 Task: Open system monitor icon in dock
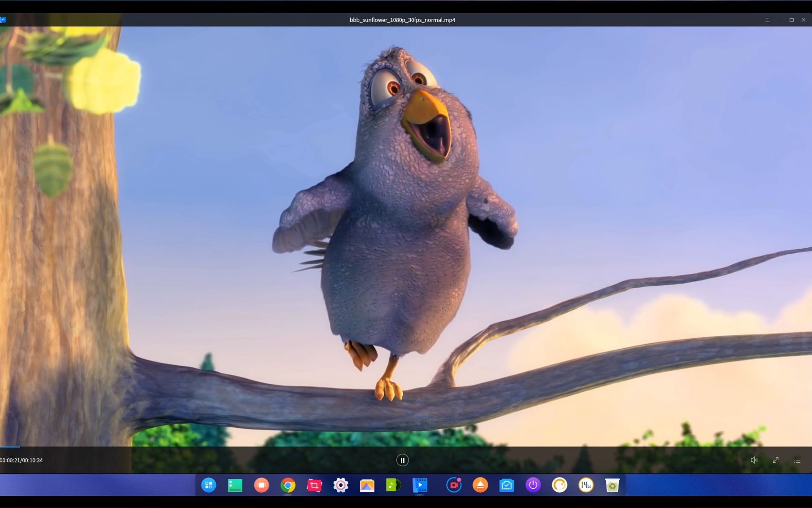click(x=507, y=485)
